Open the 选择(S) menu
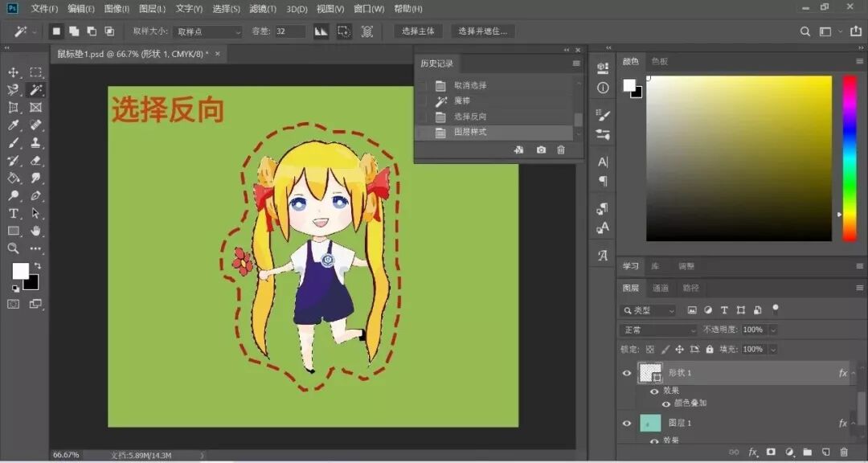The image size is (868, 463). (226, 9)
